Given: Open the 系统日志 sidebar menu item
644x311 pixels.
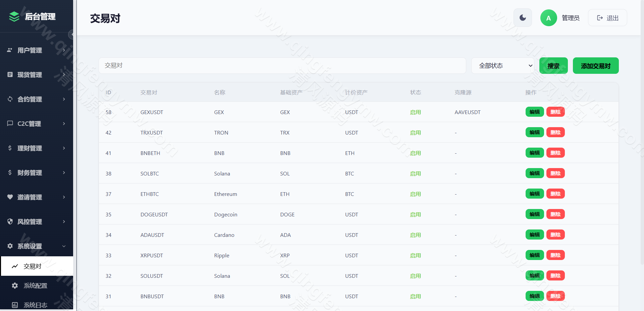Looking at the screenshot, I should pos(37,305).
